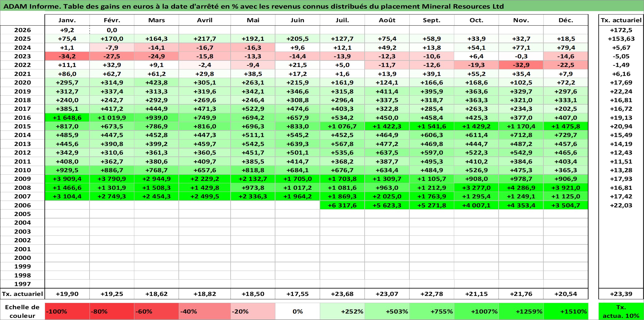
Task: Select the Sept. column header
Action: 432,20
